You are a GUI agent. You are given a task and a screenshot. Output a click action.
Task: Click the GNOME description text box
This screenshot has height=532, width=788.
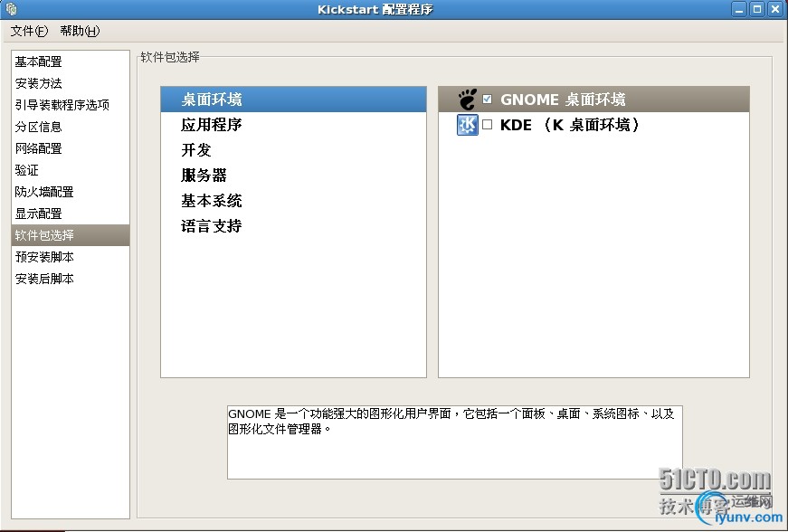click(x=455, y=442)
